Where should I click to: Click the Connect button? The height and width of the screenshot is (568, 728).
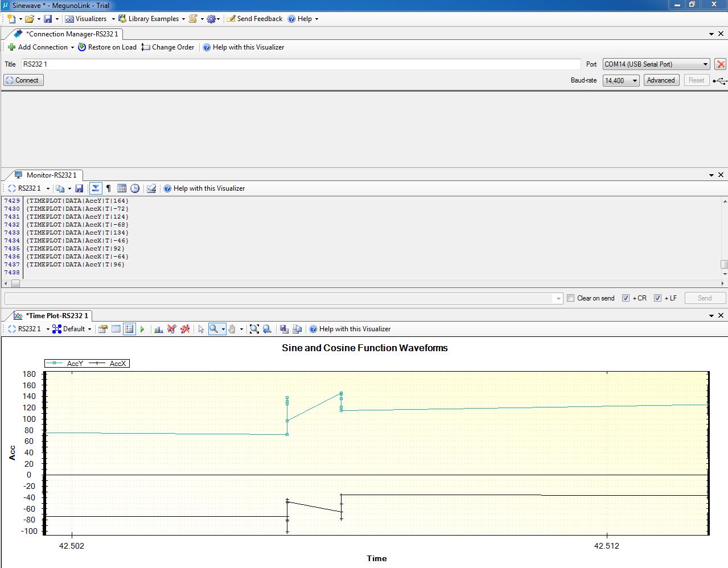[x=23, y=80]
